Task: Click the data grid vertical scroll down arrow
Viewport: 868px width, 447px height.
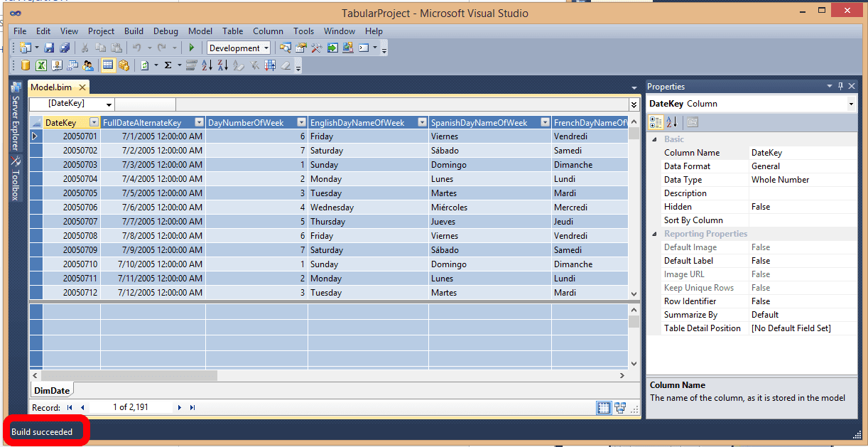Action: 634,293
